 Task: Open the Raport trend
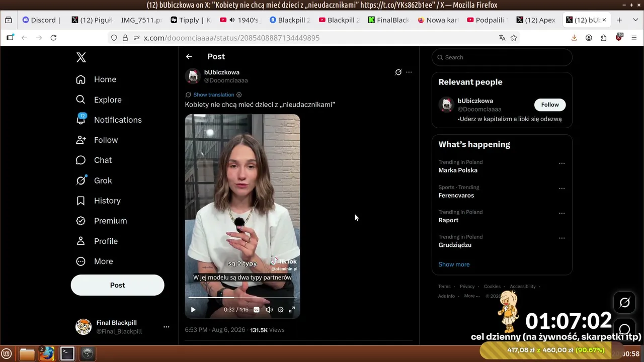[448, 220]
